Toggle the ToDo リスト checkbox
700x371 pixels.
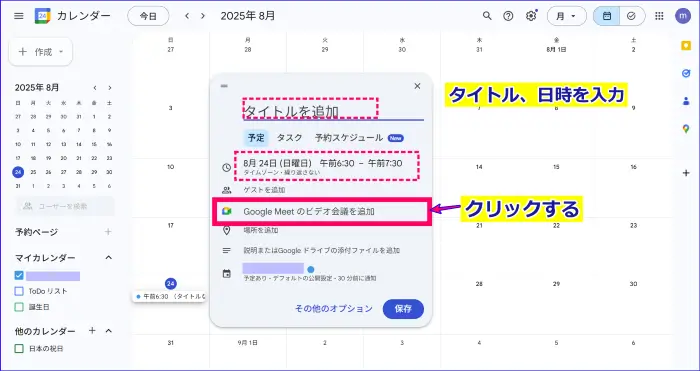tap(19, 291)
